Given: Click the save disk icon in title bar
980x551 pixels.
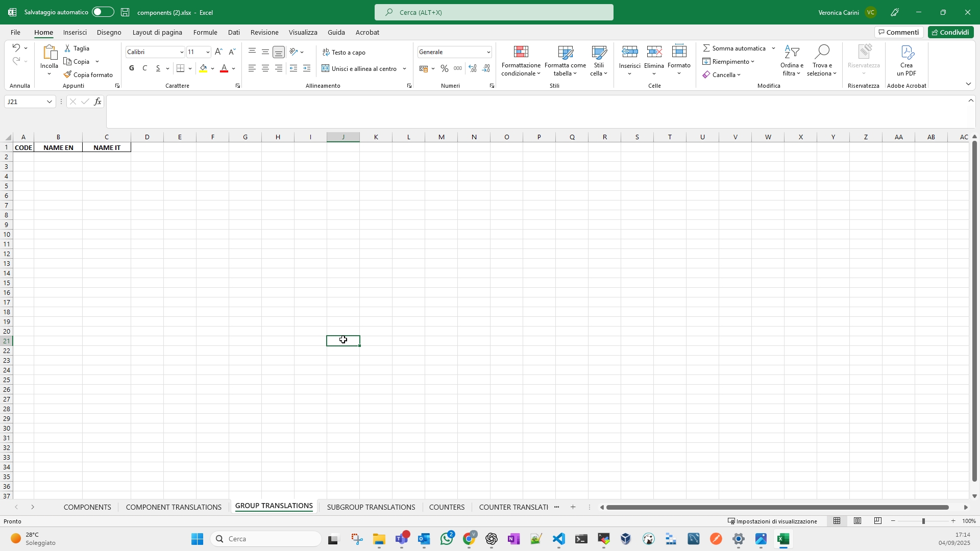Looking at the screenshot, I should (x=126, y=12).
